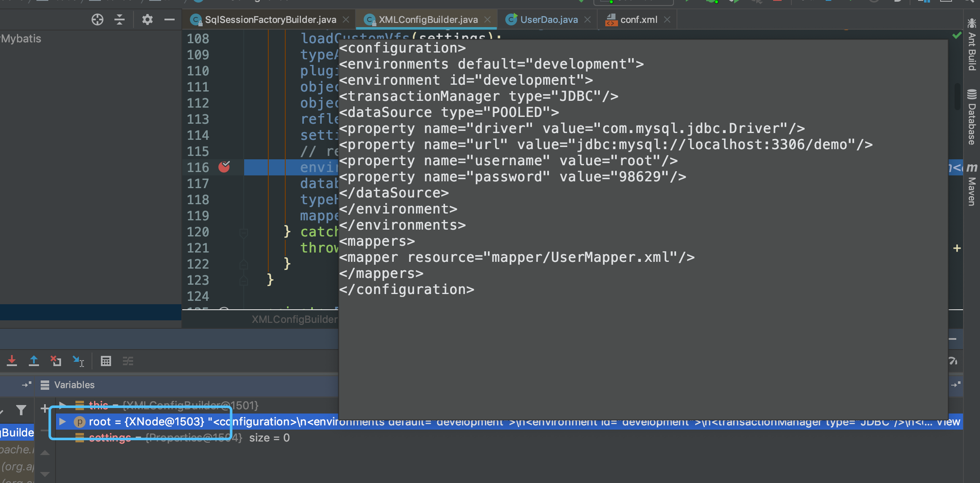Viewport: 980px width, 483px height.
Task: Click locate-in-project crosshair icon
Action: tap(97, 19)
